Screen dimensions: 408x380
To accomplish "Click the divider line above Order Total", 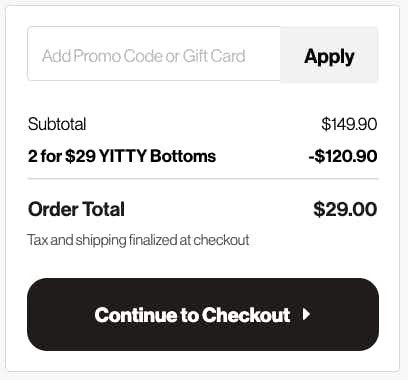I will tap(203, 179).
